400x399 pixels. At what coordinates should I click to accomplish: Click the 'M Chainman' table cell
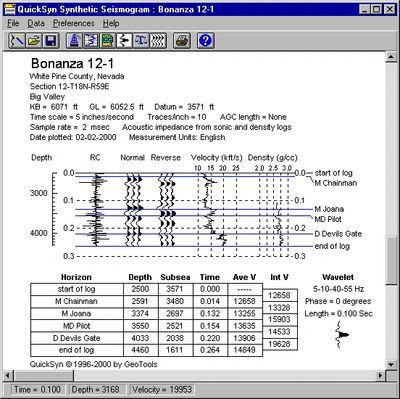[77, 301]
